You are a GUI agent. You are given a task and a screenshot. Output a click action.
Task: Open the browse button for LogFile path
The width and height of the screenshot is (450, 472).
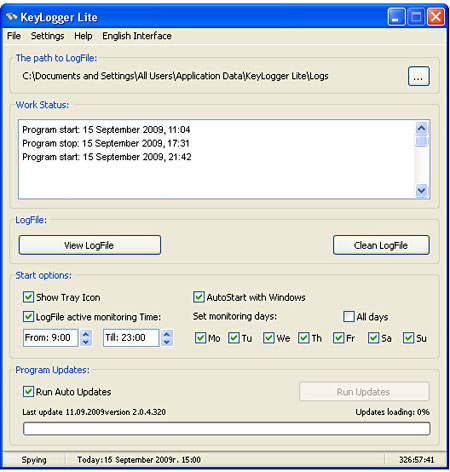[419, 76]
